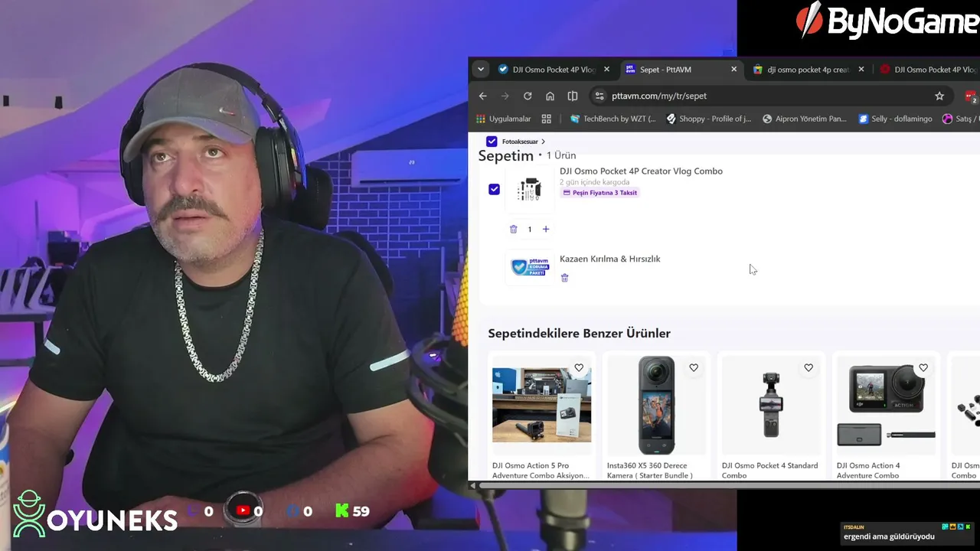The image size is (980, 551).
Task: Open the cart product thumbnail image
Action: tap(529, 189)
